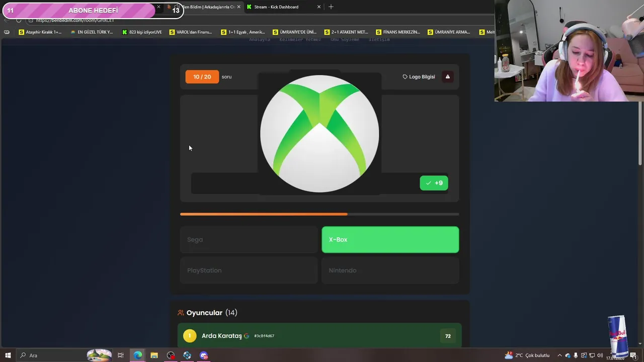Screen dimensions: 644x362
Task: Click the players group icon beside Oyuncular
Action: click(x=181, y=313)
